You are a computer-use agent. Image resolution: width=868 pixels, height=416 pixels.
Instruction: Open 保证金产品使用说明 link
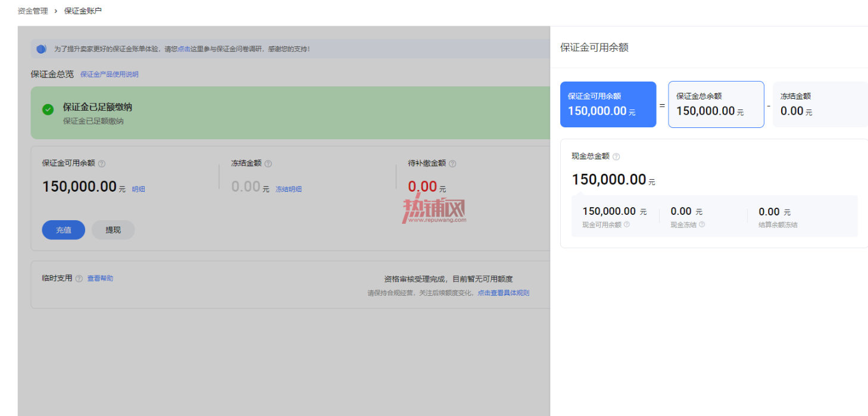(x=110, y=74)
